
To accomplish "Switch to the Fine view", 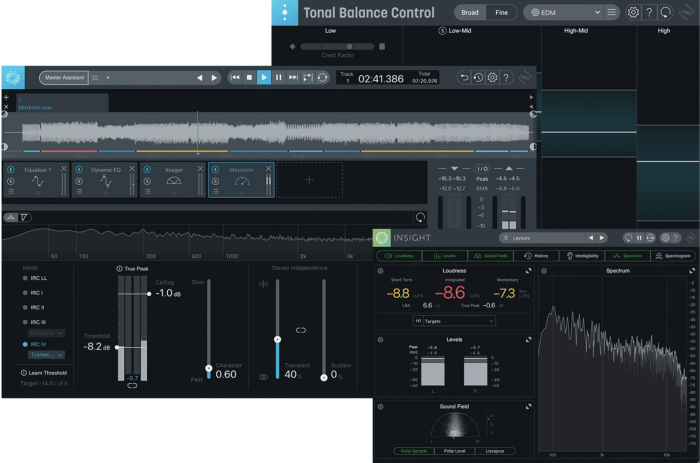I will (x=501, y=12).
